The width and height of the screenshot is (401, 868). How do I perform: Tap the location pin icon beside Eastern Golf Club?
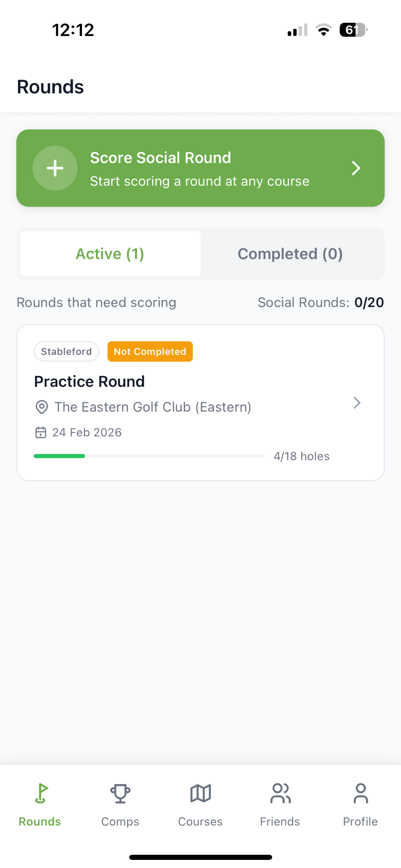click(x=41, y=407)
